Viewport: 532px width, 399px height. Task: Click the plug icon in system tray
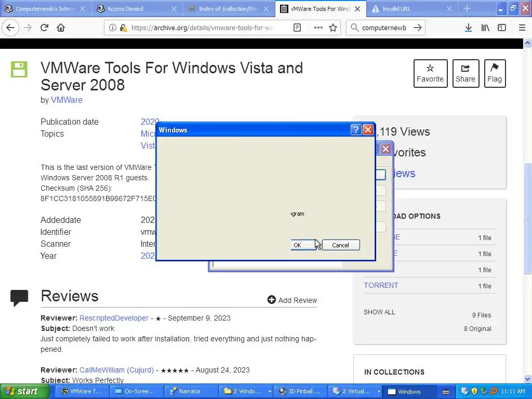click(x=484, y=391)
